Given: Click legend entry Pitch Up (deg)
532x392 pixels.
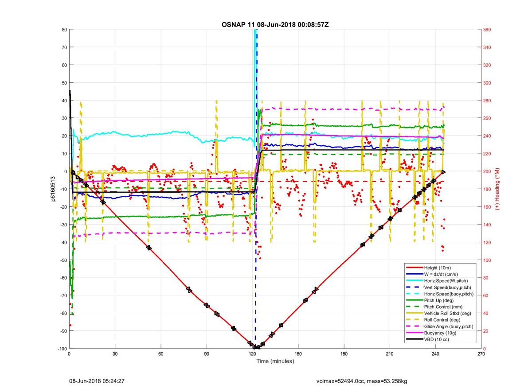Looking at the screenshot, I should [439, 300].
